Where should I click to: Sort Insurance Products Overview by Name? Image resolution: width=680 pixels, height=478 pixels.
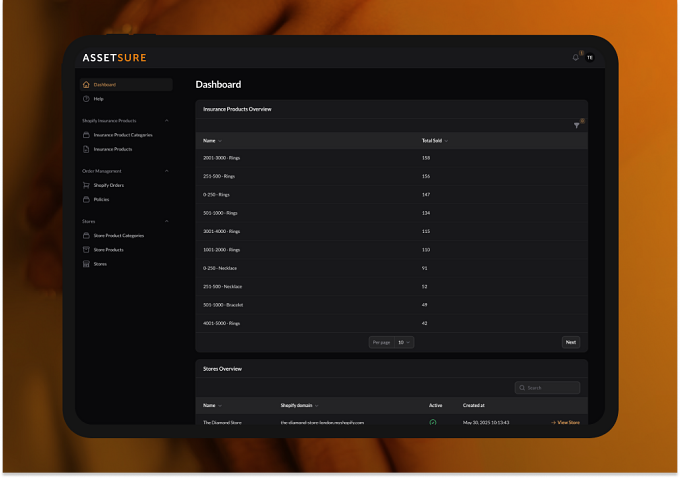coord(212,141)
